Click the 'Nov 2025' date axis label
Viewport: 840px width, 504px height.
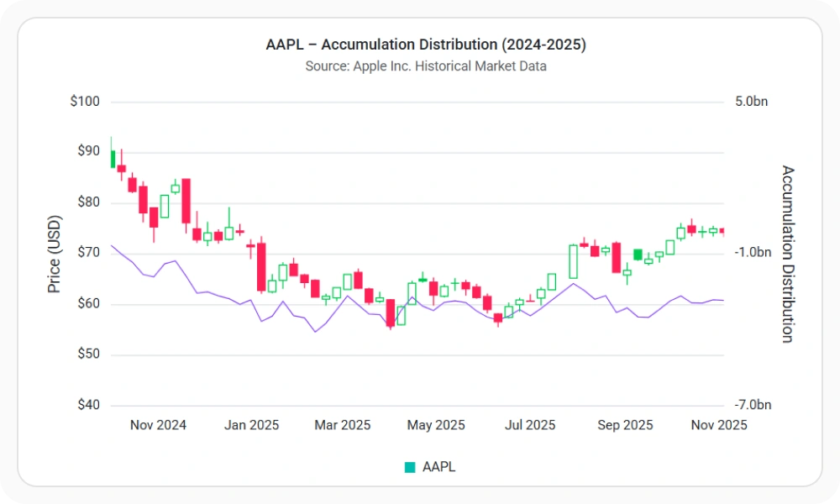tap(719, 425)
